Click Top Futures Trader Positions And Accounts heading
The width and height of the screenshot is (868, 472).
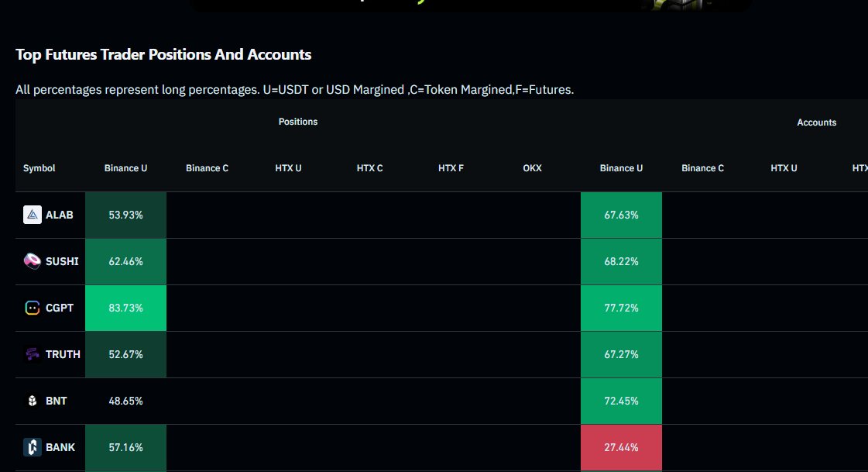163,55
